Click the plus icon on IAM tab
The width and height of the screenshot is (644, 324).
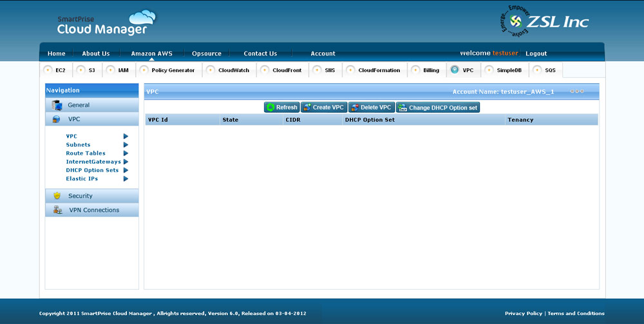pos(111,70)
